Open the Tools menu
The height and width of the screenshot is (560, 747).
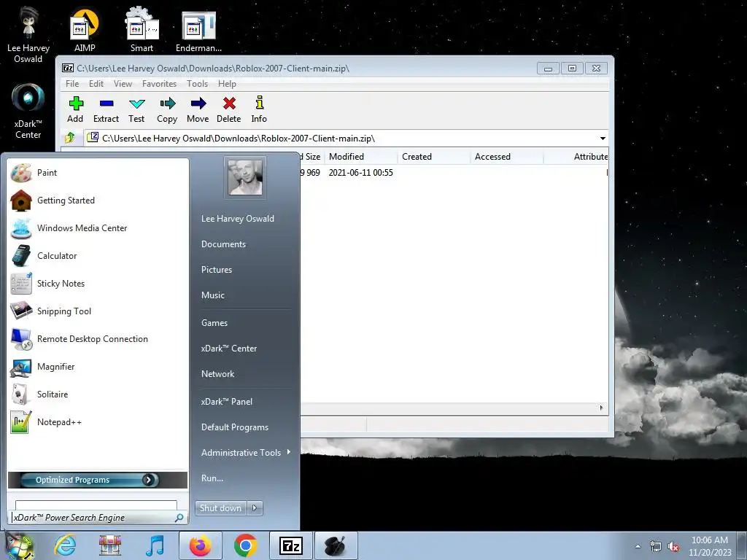point(197,84)
